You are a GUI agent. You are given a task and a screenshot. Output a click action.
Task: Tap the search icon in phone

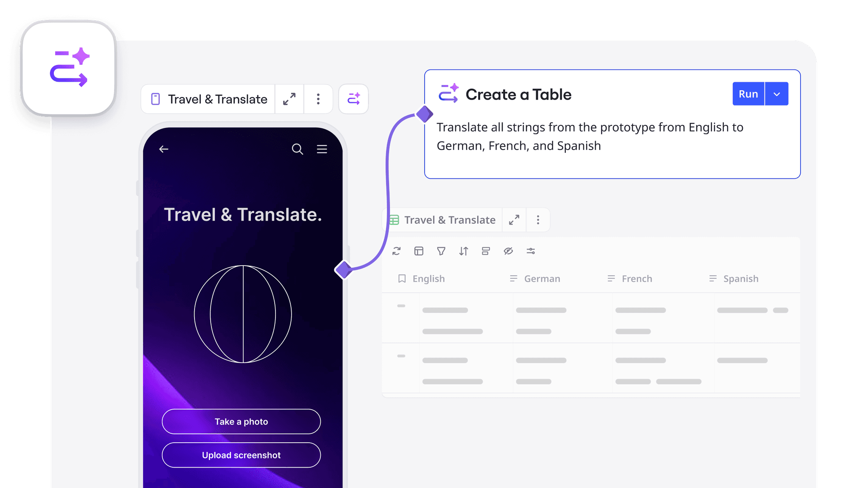pos(298,149)
